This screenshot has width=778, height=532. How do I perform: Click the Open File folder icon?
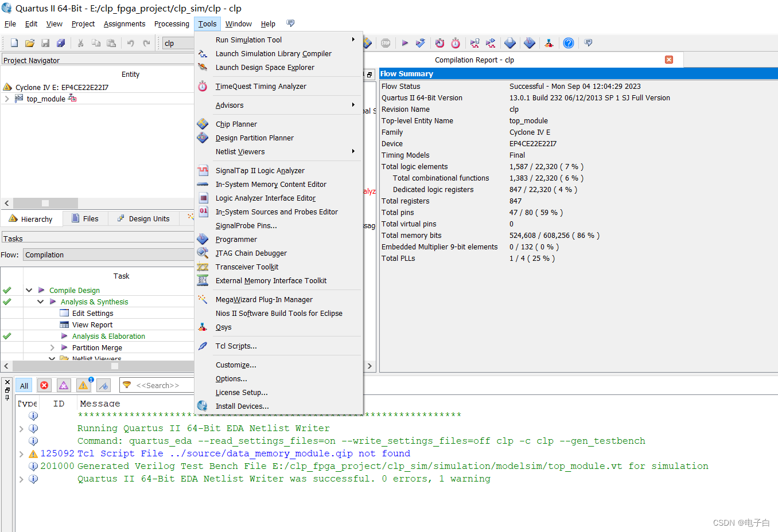pyautogui.click(x=30, y=43)
